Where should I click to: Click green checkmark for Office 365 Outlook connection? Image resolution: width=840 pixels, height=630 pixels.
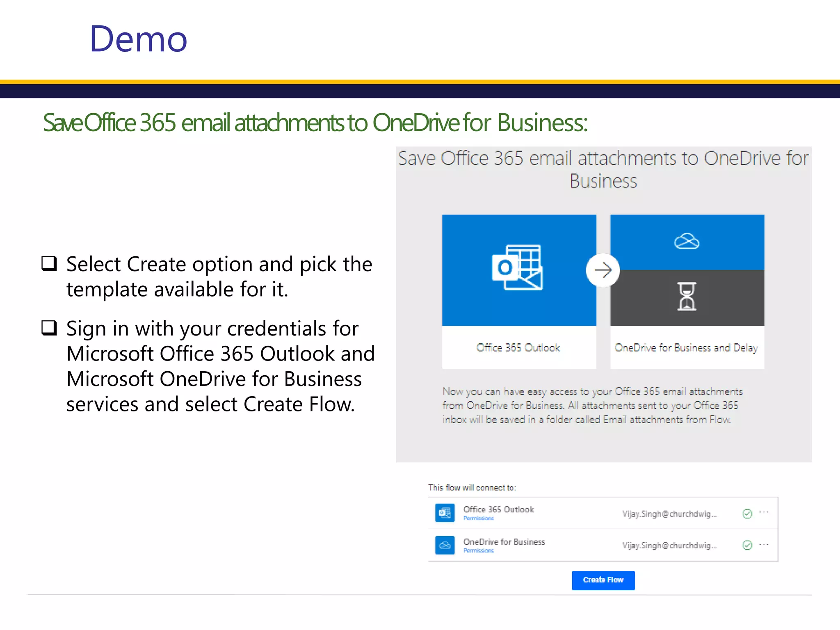(747, 514)
